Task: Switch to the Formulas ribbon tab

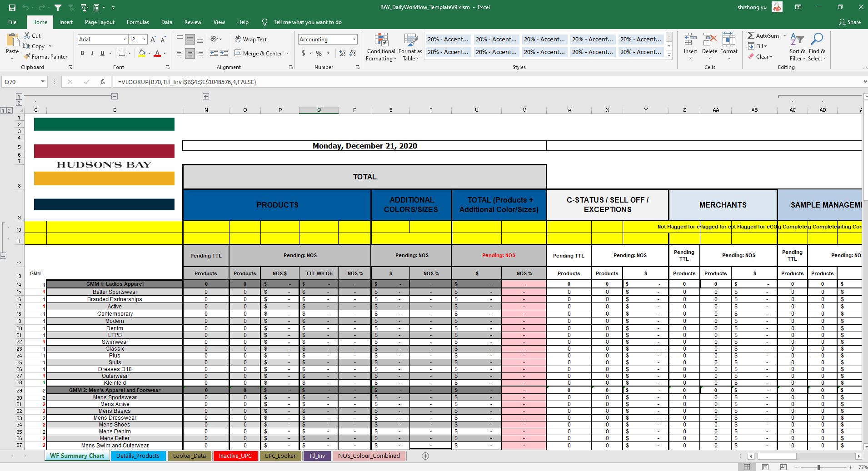Action: coord(138,22)
